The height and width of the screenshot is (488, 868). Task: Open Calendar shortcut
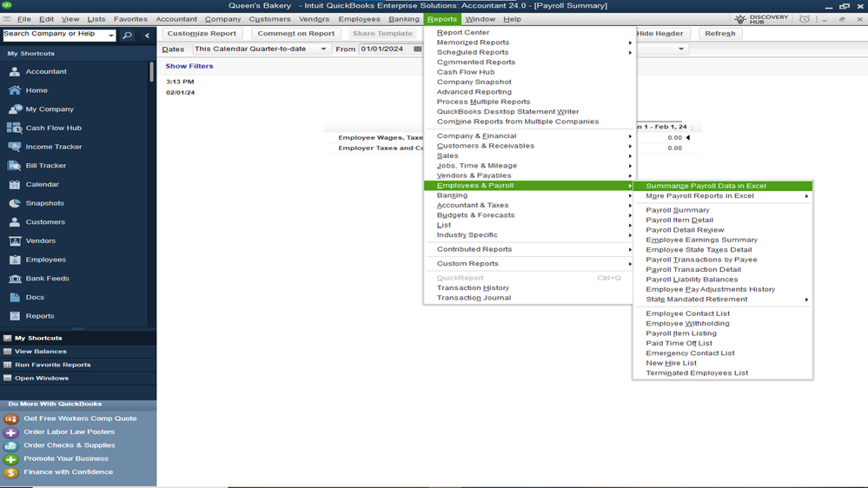pyautogui.click(x=42, y=184)
